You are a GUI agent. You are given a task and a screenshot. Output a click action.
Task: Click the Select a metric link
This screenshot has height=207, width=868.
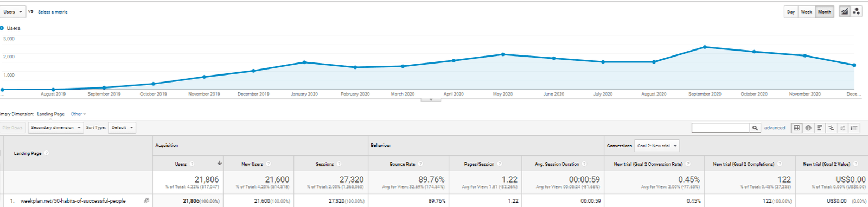pos(53,12)
